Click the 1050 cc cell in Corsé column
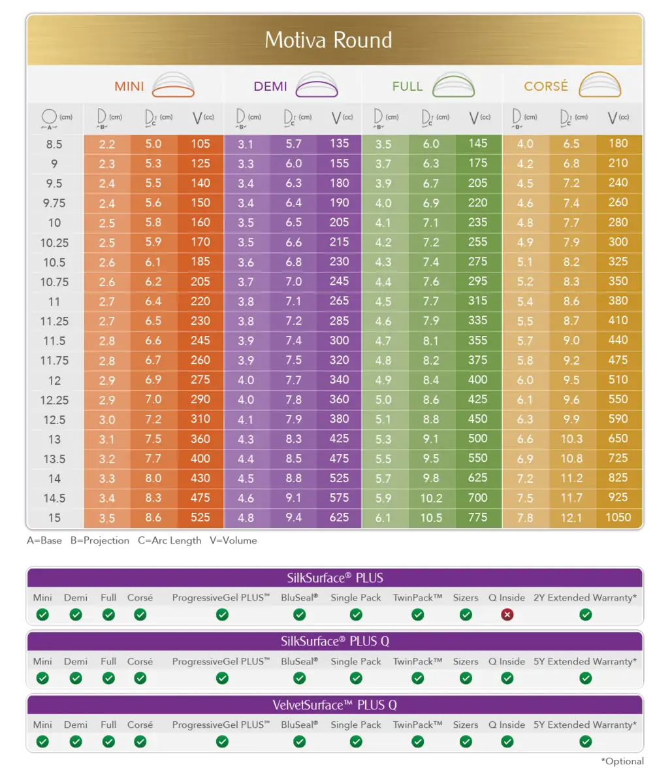The height and width of the screenshot is (784, 672). pos(618,517)
